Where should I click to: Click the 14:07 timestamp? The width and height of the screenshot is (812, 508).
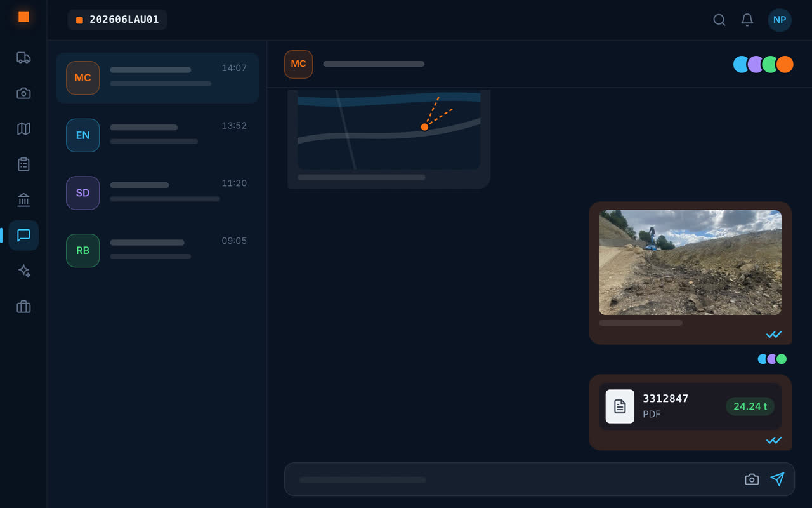pyautogui.click(x=234, y=68)
